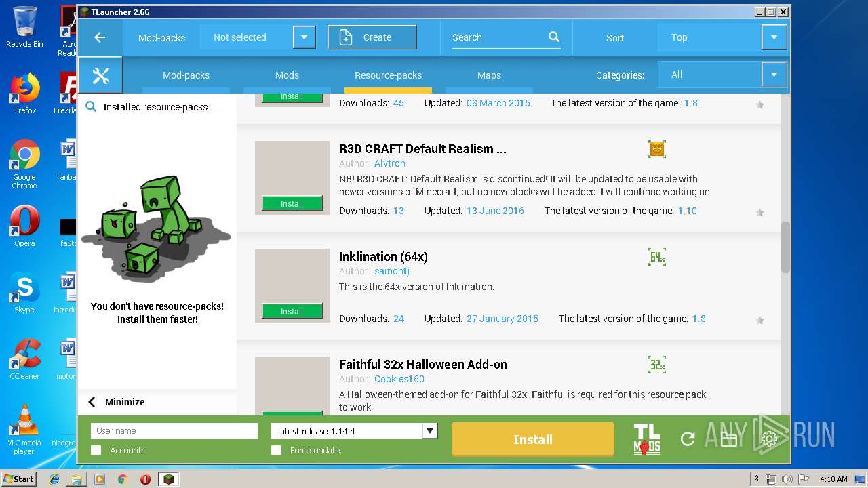The image size is (868, 488).
Task: Click the Sort dropdown arrow
Action: pos(774,37)
